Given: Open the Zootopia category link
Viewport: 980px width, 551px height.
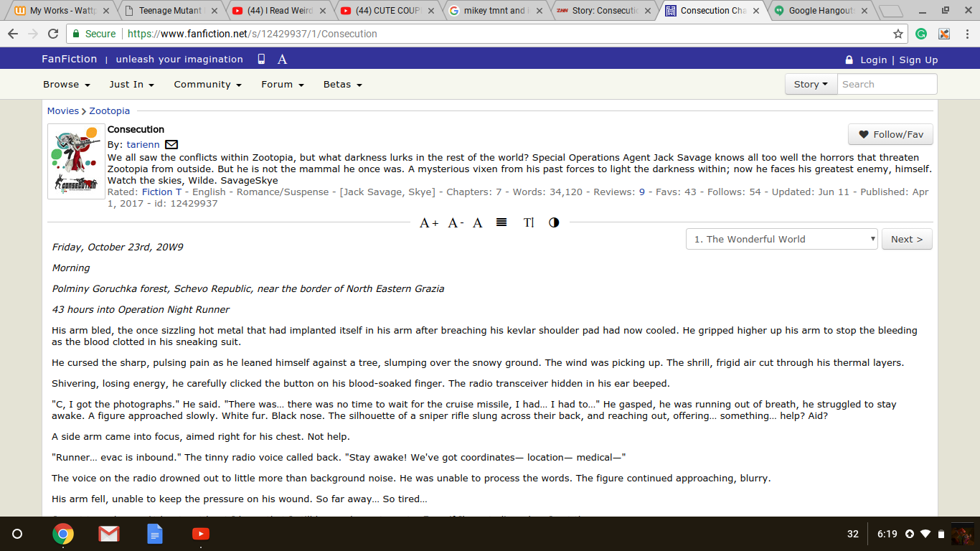Looking at the screenshot, I should 110,111.
